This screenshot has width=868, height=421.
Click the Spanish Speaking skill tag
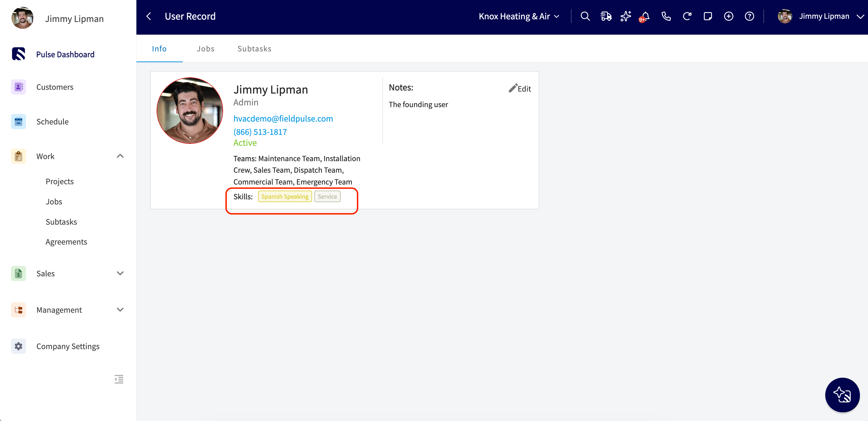tap(285, 196)
